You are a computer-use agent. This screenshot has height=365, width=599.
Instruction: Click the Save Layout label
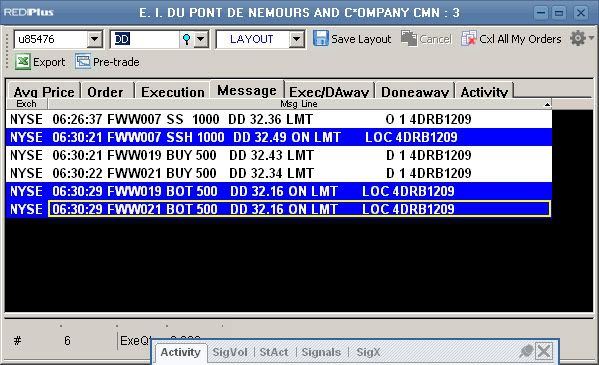tap(361, 39)
